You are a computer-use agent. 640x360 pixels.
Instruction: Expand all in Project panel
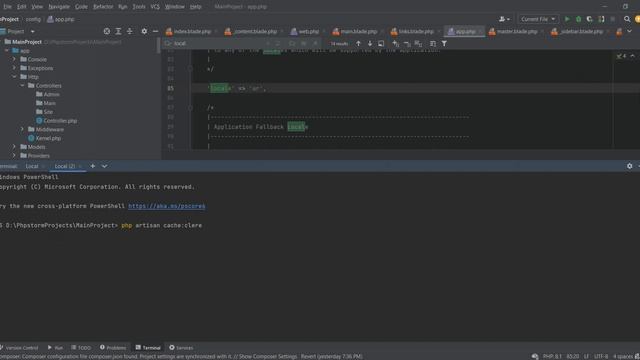point(118,31)
